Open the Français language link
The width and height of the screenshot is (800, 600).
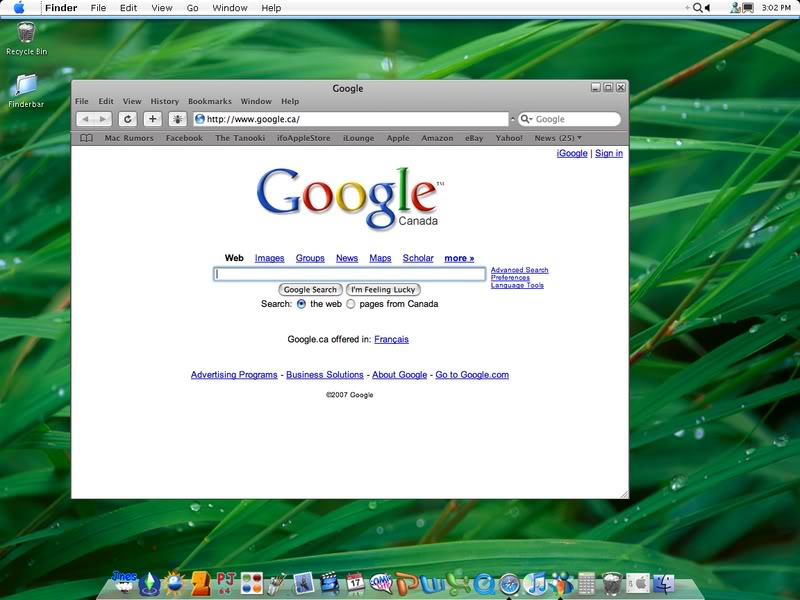pos(391,339)
